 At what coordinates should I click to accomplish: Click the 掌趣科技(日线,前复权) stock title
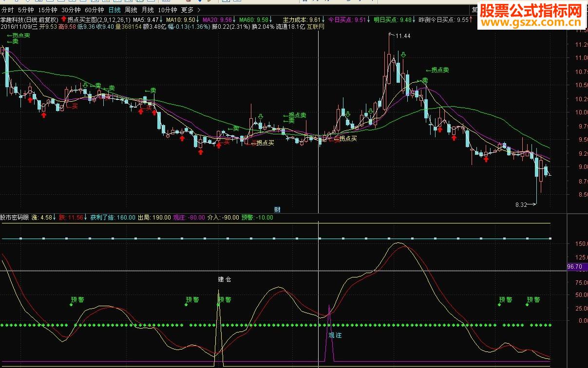click(x=29, y=20)
